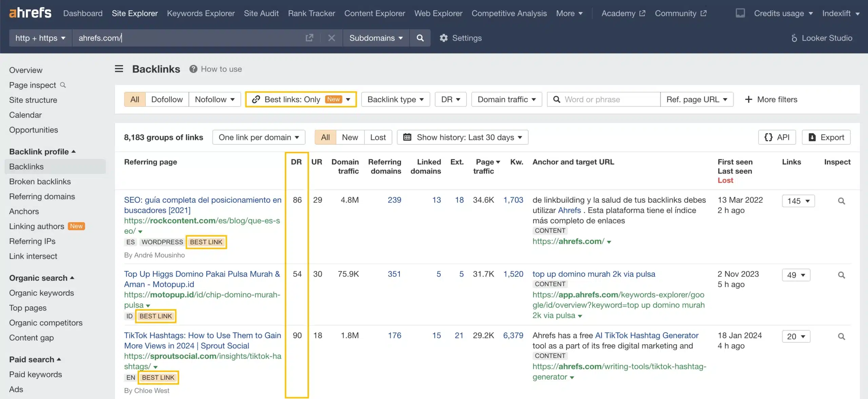This screenshot has width=868, height=399.
Task: Click the 239 referring domains value
Action: 394,200
